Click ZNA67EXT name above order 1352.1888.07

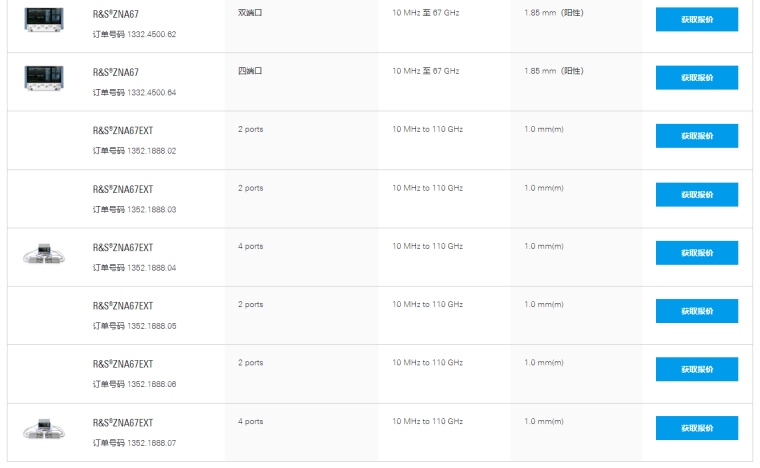click(x=122, y=423)
